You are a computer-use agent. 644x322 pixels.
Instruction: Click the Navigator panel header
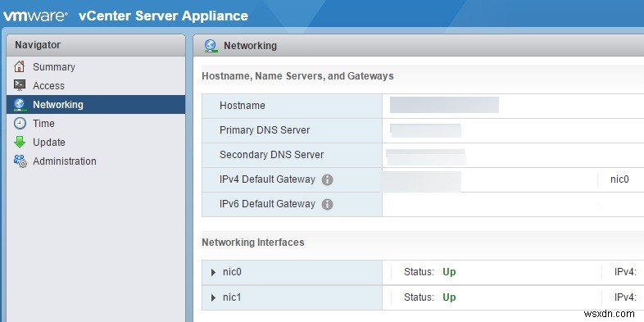click(x=96, y=45)
